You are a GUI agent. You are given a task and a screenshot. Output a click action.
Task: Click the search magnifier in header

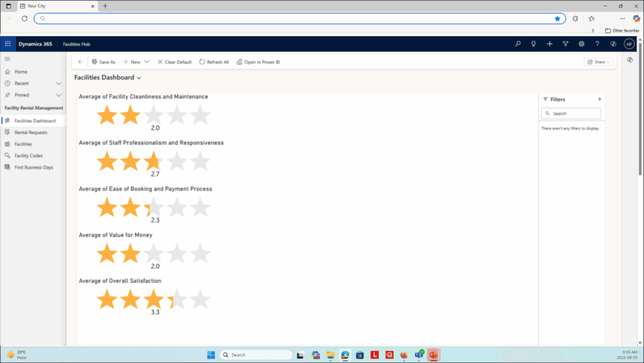point(518,44)
